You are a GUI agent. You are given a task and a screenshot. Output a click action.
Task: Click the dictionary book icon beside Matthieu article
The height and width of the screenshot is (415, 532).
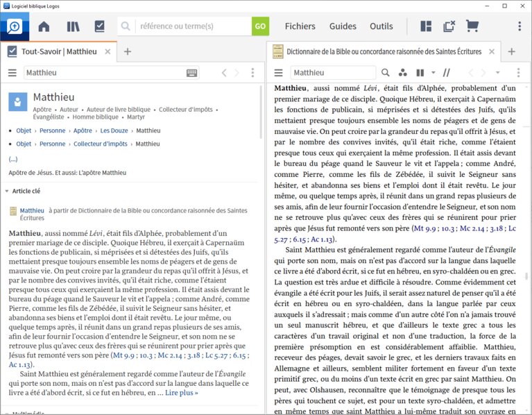tap(13, 212)
